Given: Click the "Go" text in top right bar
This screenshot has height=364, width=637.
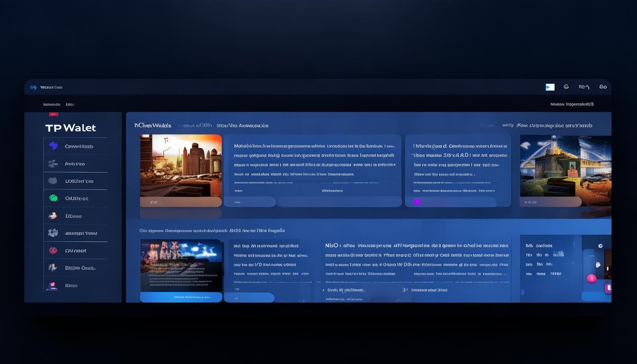Looking at the screenshot, I should point(603,87).
